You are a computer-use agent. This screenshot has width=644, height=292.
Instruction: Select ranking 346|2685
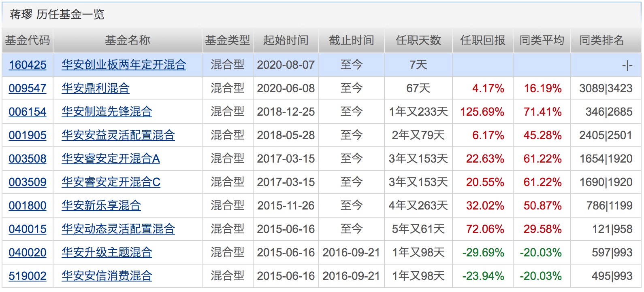coord(609,112)
